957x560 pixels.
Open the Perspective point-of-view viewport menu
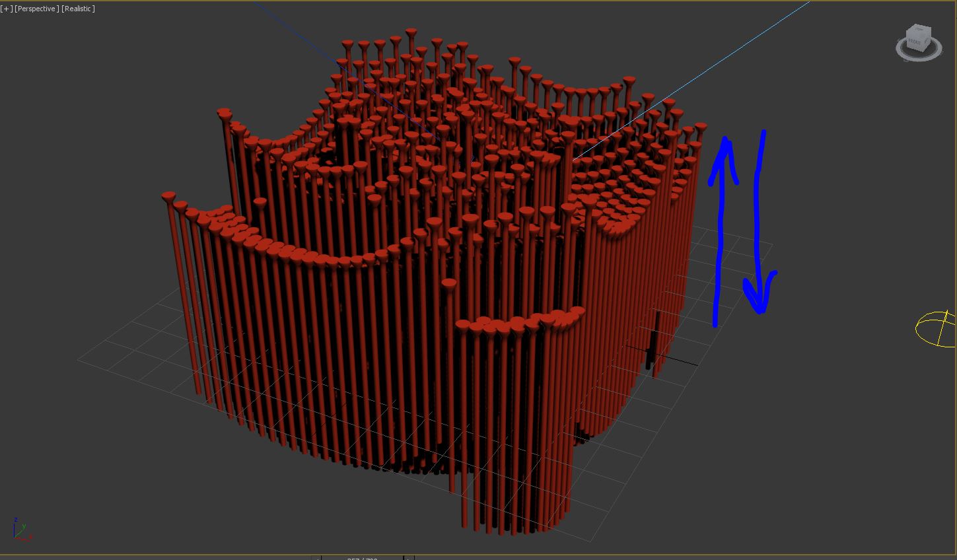click(x=36, y=9)
